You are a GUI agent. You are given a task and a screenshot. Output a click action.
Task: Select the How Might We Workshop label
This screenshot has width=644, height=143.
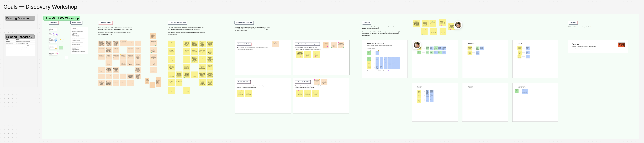pyautogui.click(x=62, y=18)
